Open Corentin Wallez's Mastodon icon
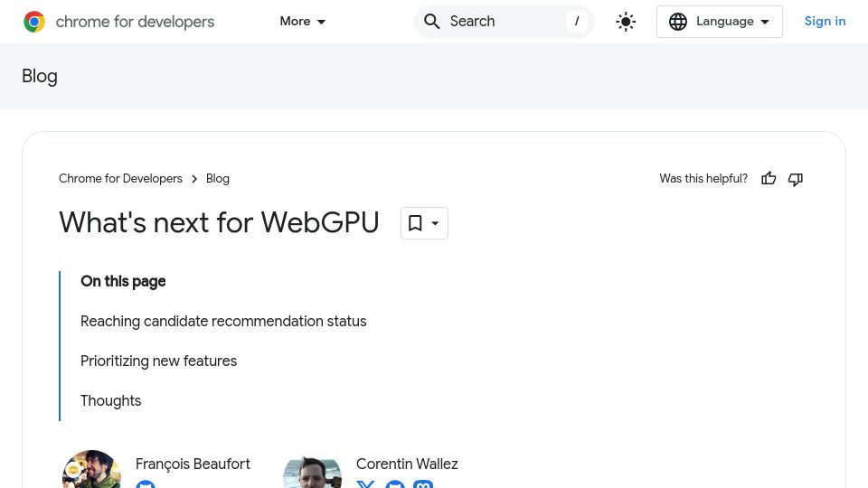The width and height of the screenshot is (868, 488). click(x=423, y=484)
